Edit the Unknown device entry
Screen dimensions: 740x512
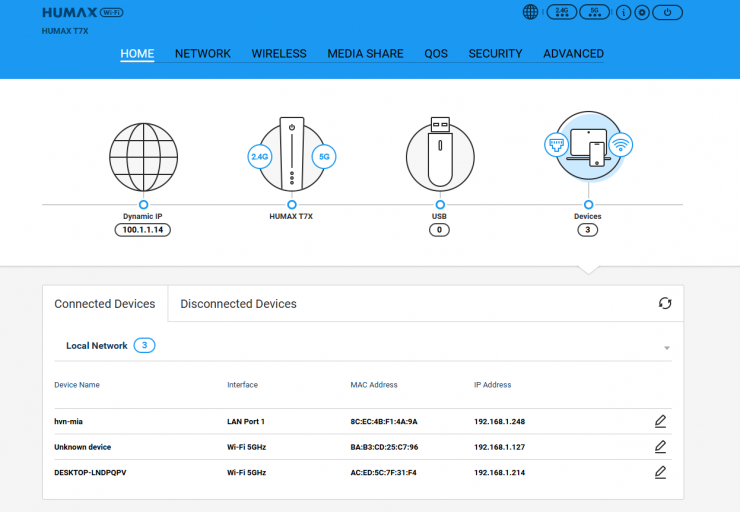click(x=660, y=447)
